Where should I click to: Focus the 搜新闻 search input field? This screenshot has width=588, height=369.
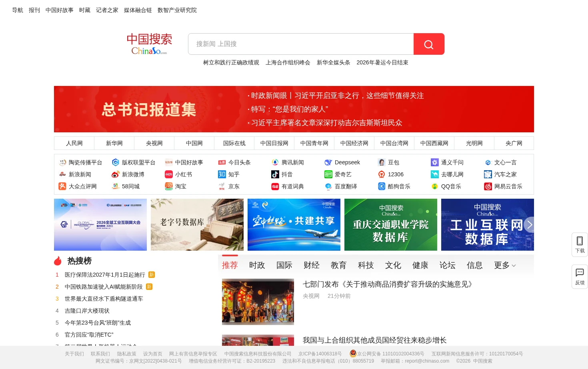(301, 44)
